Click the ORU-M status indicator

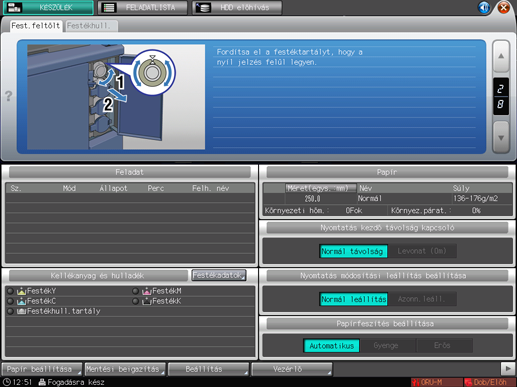point(437,382)
